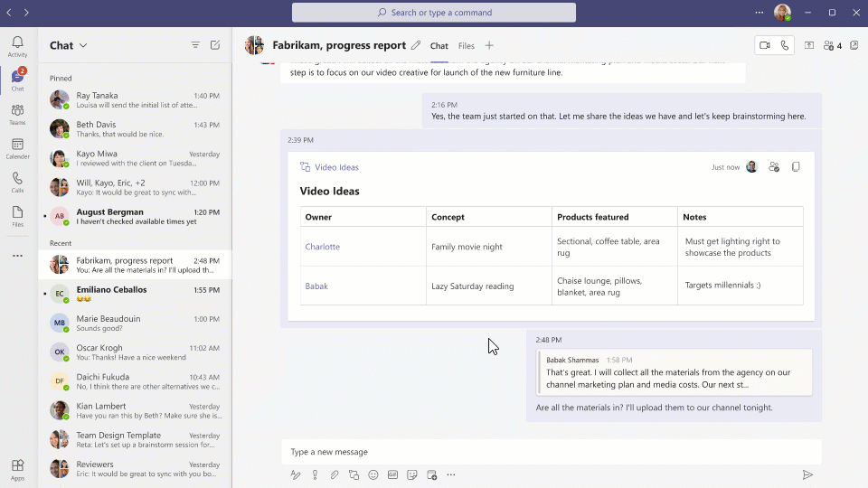Screen dimensions: 868x488
Task: Pop out the chat window
Action: pos(854,45)
